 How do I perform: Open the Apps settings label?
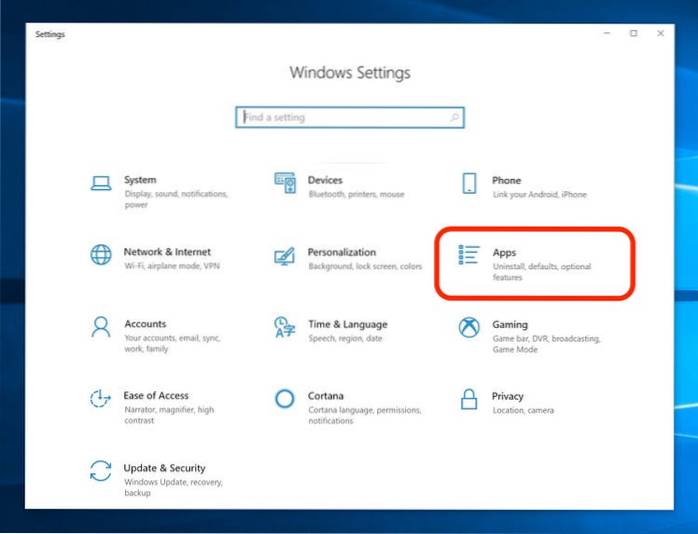tap(504, 253)
